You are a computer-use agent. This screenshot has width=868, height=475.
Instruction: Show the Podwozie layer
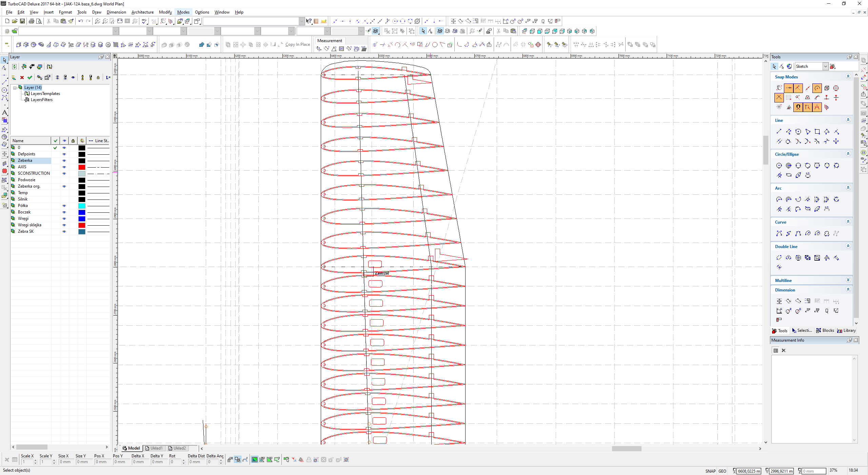(64, 180)
